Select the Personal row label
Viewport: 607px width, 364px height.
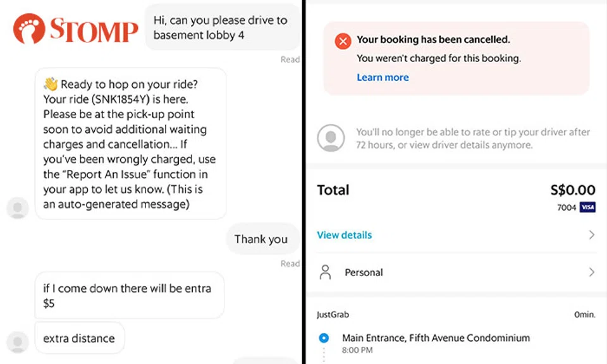coord(364,272)
